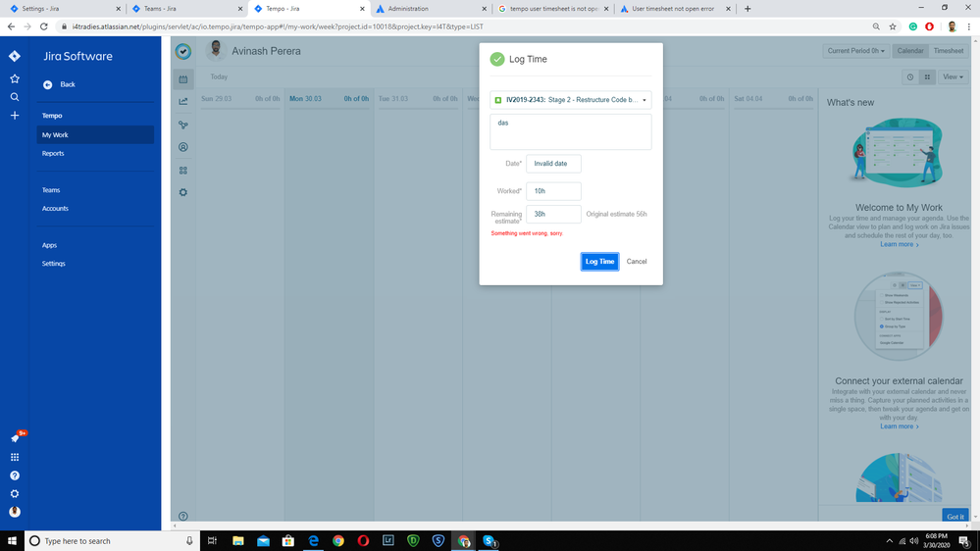Click the Create plus icon
The image size is (980, 551).
click(x=15, y=116)
